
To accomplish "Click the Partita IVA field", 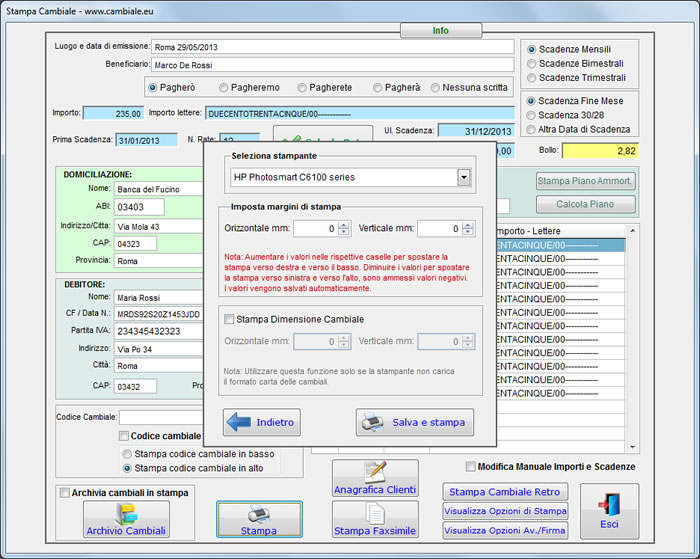I will pos(159,331).
